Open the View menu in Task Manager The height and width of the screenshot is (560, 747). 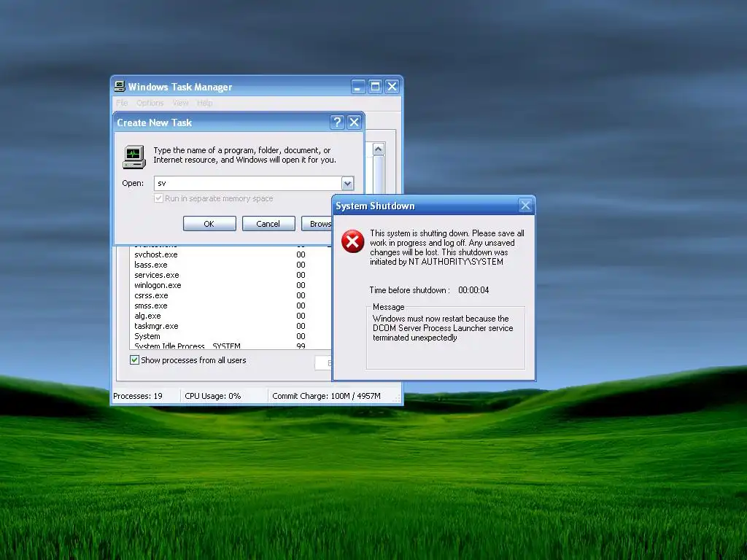(181, 103)
